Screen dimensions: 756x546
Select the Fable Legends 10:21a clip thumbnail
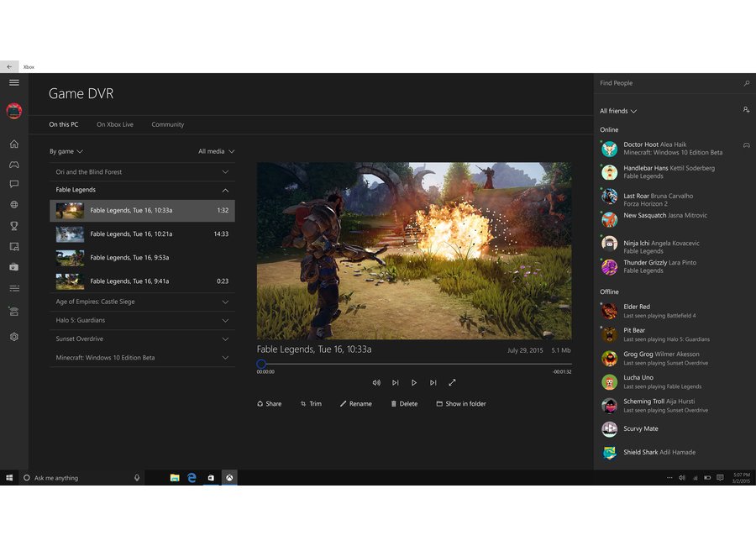(x=70, y=234)
